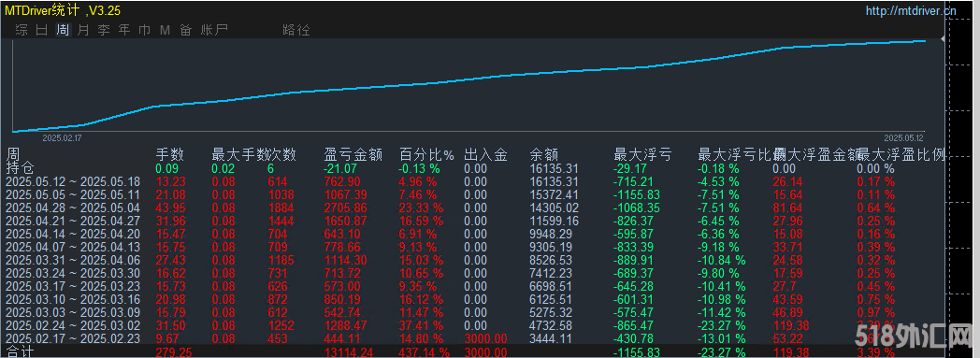Switch to the 综 summary tab
The height and width of the screenshot is (358, 980).
(22, 30)
